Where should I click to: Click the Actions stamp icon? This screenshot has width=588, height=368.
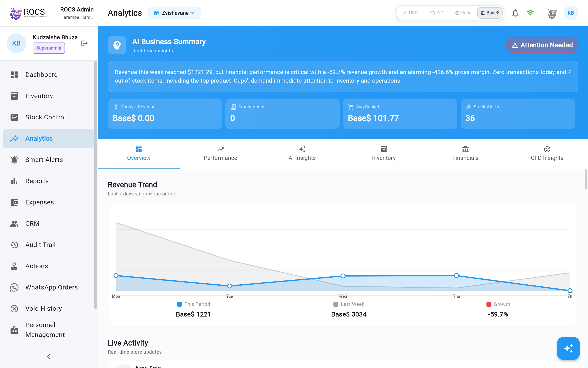[x=14, y=266]
